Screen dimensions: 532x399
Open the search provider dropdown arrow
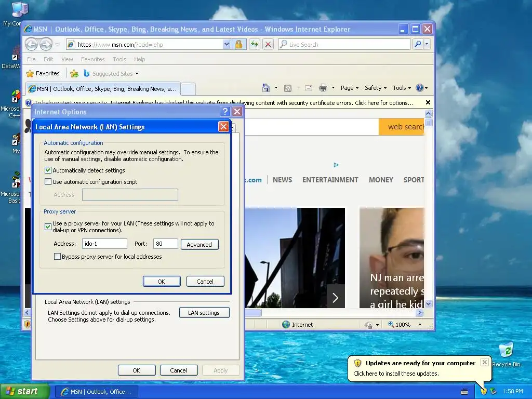point(427,44)
